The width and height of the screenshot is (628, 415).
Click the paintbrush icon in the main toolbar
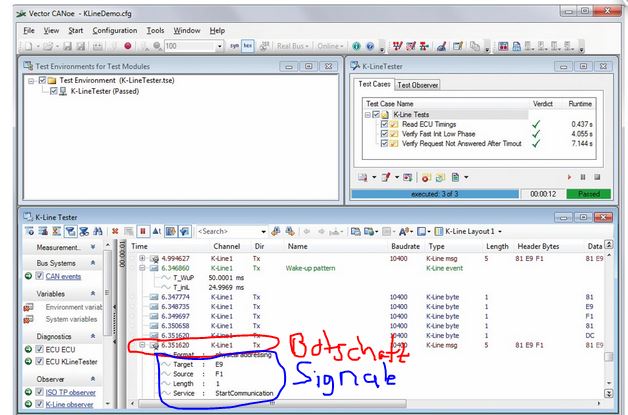tap(441, 46)
